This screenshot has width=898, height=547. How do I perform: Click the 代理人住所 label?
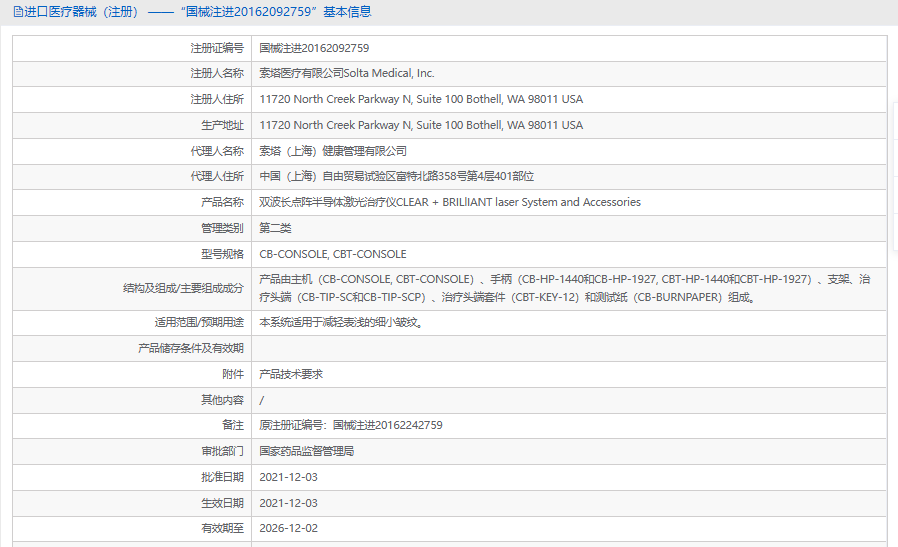[217, 176]
